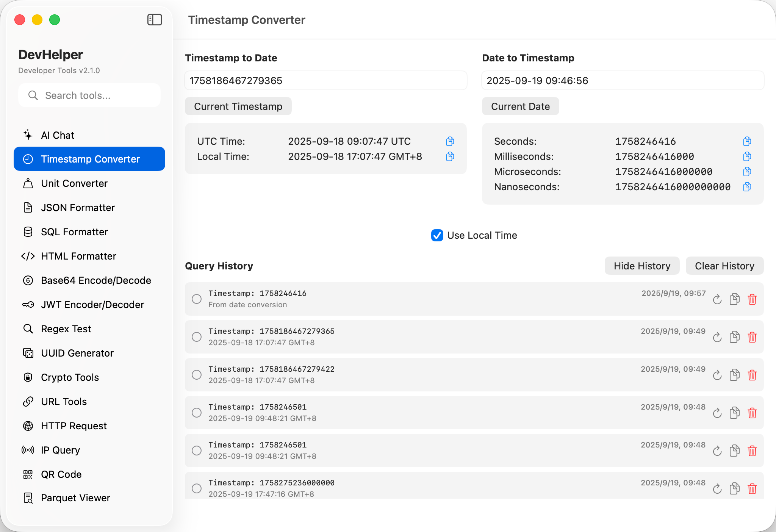Image resolution: width=776 pixels, height=532 pixels.
Task: Copy the Nanoseconds value
Action: tap(747, 187)
